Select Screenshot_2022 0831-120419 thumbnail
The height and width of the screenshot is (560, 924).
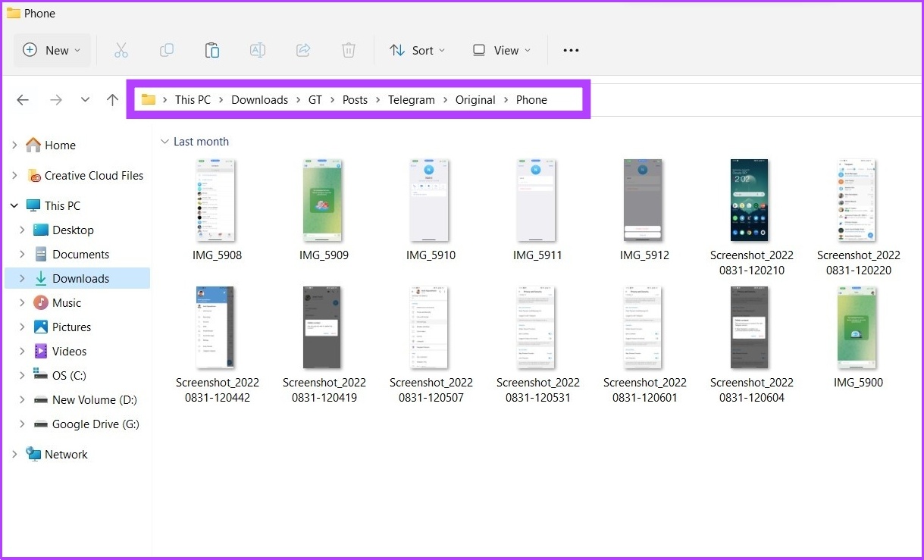(322, 327)
